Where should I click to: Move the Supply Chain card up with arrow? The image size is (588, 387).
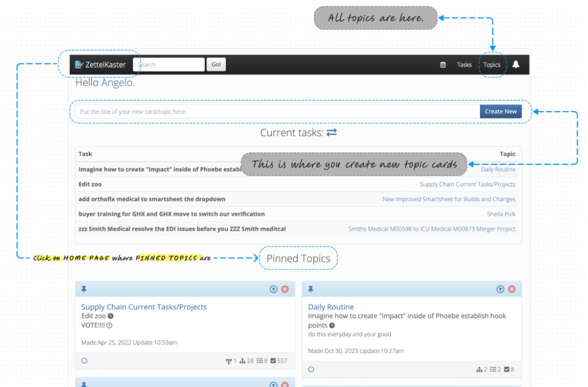pos(274,289)
